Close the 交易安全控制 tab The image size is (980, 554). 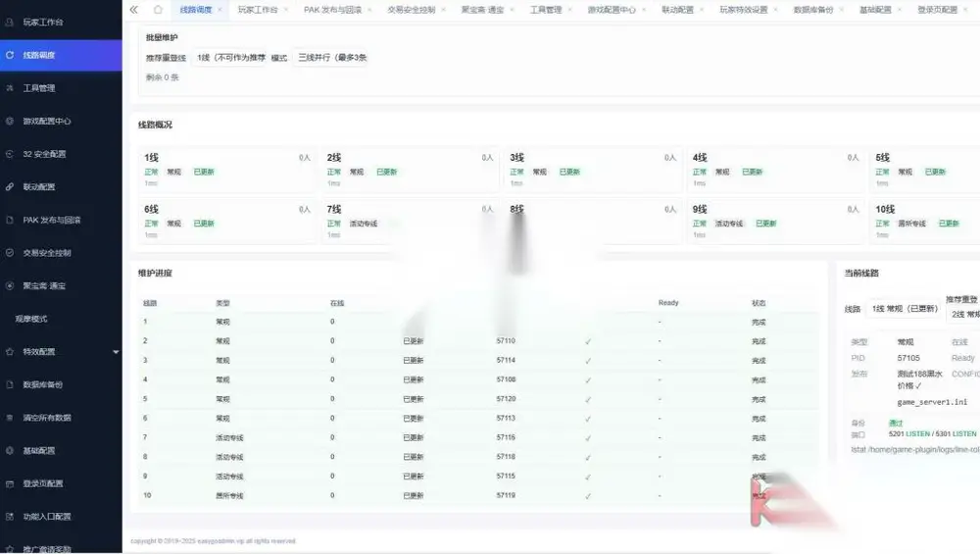[443, 10]
